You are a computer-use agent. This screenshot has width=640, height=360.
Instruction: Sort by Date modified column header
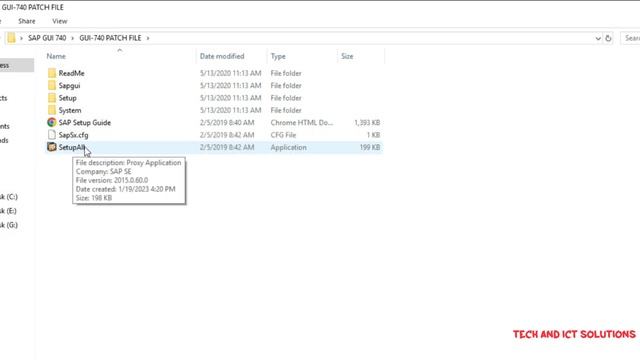[x=222, y=56]
